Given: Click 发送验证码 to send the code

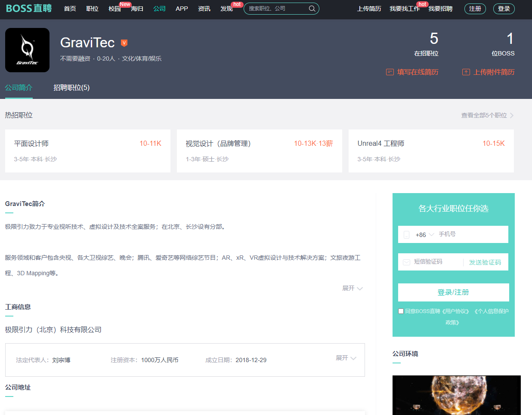Looking at the screenshot, I should (485, 262).
